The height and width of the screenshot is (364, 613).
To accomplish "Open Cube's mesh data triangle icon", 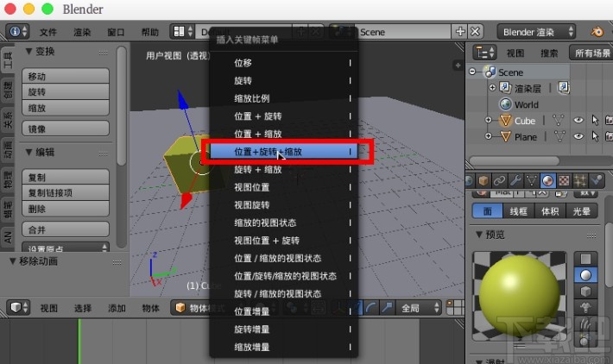I will [559, 121].
